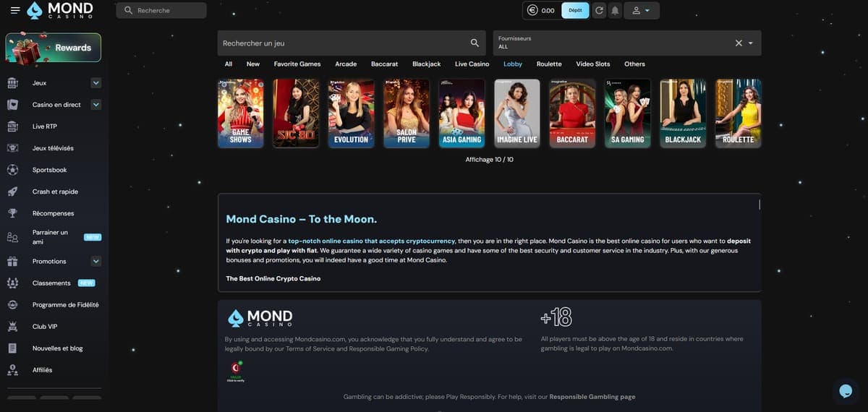Screen dimensions: 868x412
Task: Open the Baccarat lobby thumbnail
Action: (x=572, y=113)
